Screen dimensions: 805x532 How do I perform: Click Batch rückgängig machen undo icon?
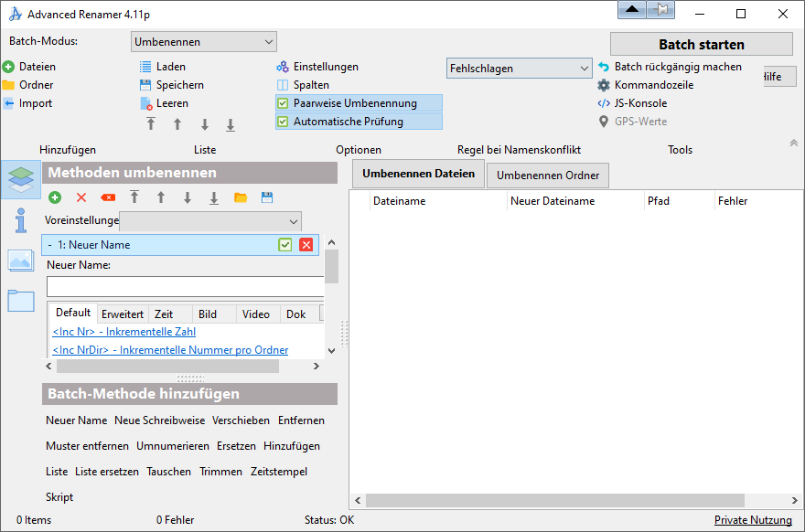[x=603, y=67]
